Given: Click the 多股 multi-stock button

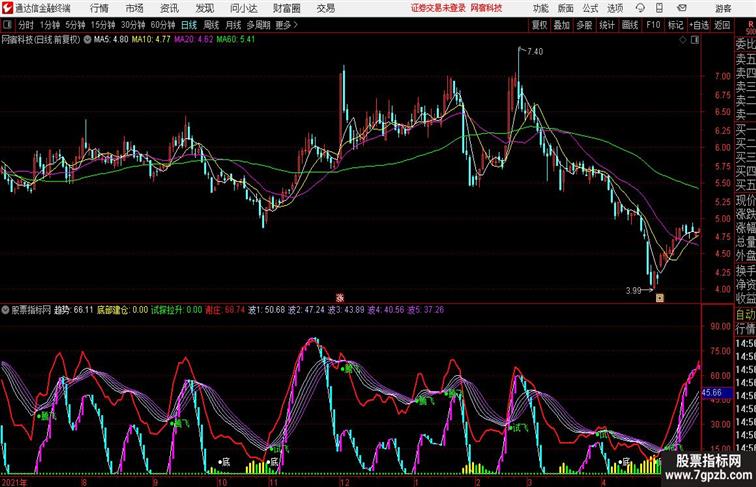Looking at the screenshot, I should [x=584, y=25].
